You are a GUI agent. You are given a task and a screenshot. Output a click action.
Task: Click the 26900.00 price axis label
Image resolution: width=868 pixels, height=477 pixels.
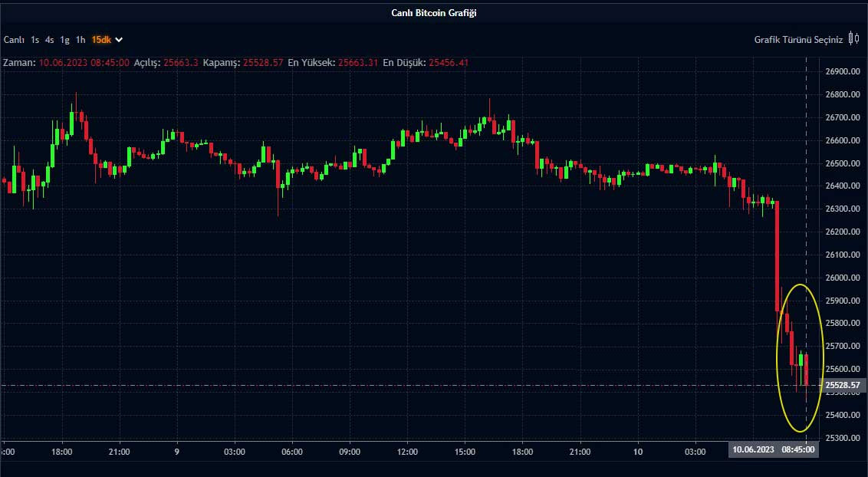pos(843,71)
